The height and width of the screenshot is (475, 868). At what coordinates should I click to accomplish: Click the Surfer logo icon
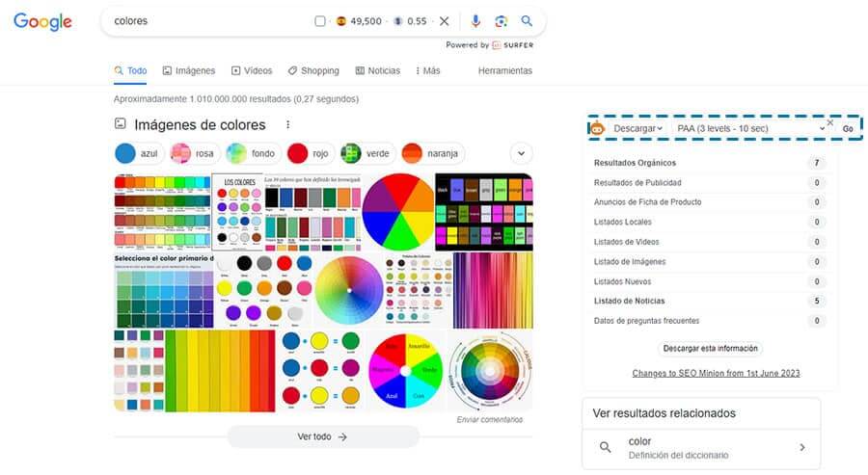497,44
